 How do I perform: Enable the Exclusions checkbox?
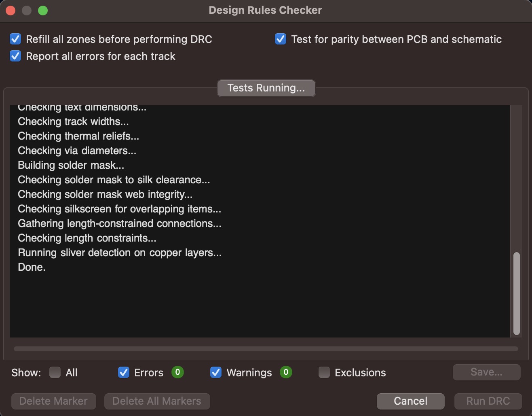coord(324,372)
